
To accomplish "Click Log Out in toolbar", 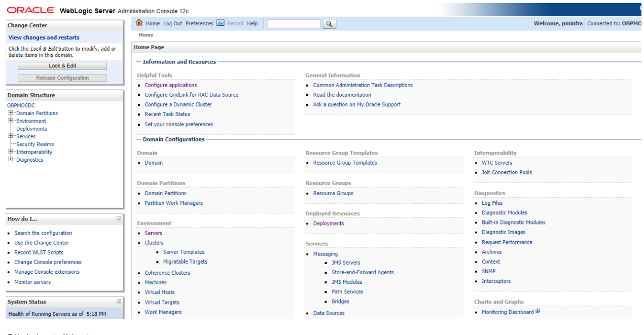I will [x=172, y=23].
